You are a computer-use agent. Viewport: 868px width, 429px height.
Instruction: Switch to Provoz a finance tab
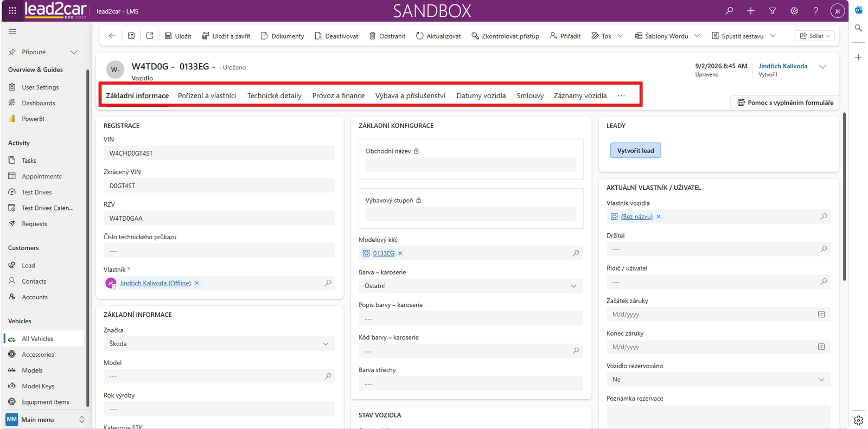click(x=339, y=95)
